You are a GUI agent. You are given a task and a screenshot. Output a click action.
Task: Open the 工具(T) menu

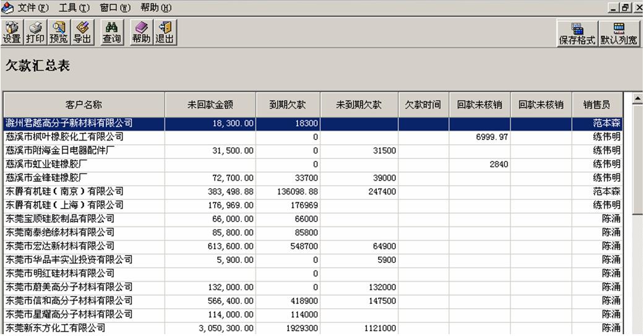(x=74, y=7)
